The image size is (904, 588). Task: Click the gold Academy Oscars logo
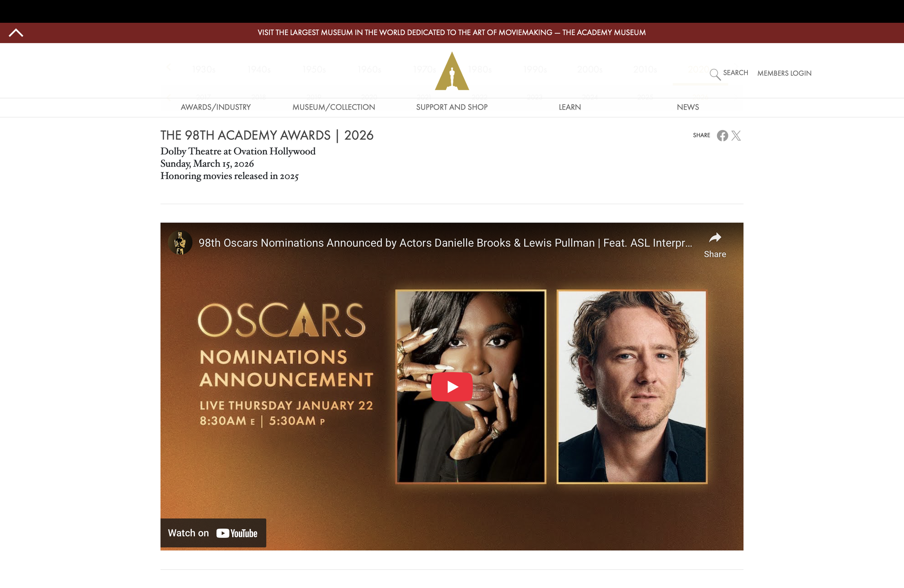[x=452, y=71]
